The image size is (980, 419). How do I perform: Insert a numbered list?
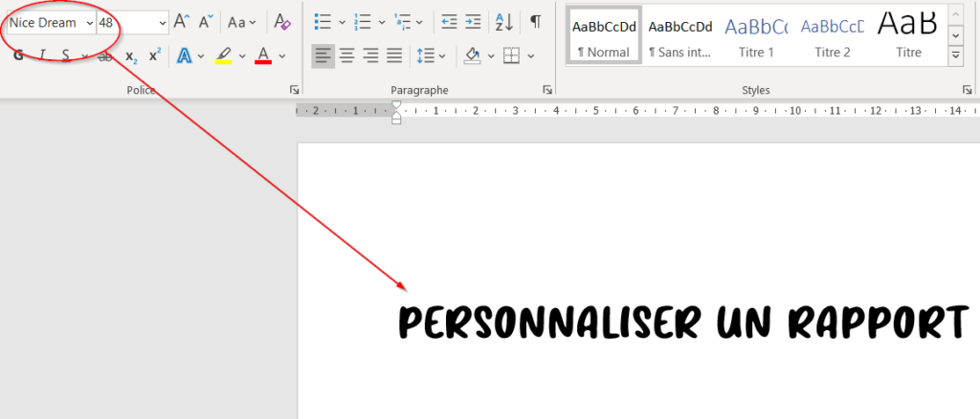point(362,22)
